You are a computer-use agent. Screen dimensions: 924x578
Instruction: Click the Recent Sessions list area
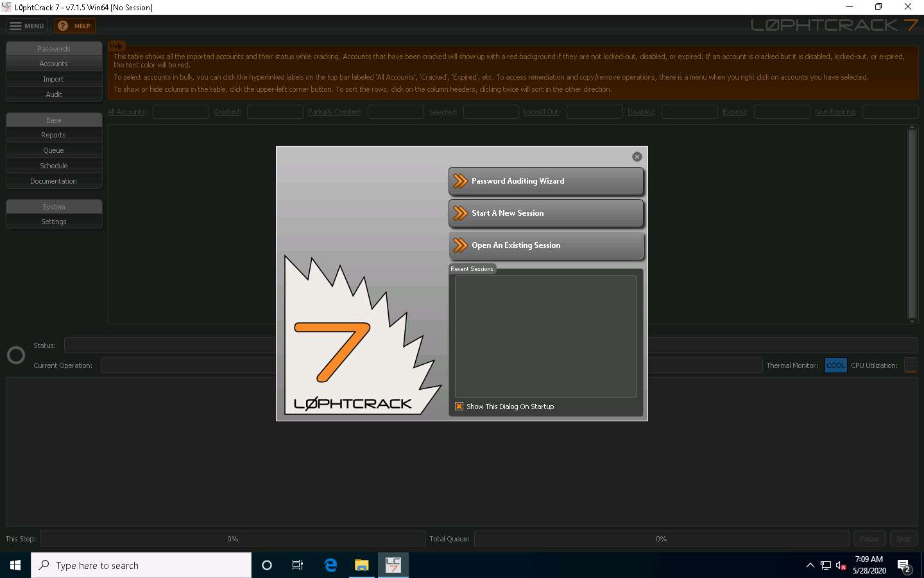coord(546,337)
